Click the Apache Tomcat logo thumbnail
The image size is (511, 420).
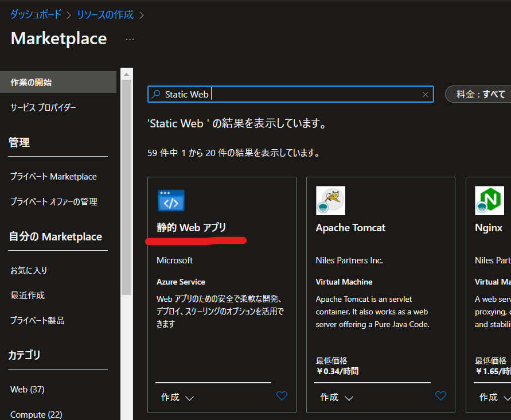[x=330, y=201]
